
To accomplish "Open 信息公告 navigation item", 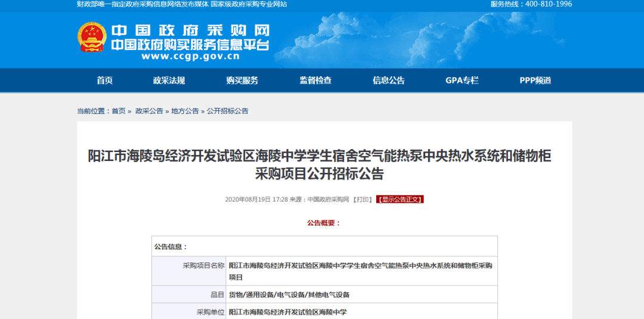I will click(x=389, y=80).
